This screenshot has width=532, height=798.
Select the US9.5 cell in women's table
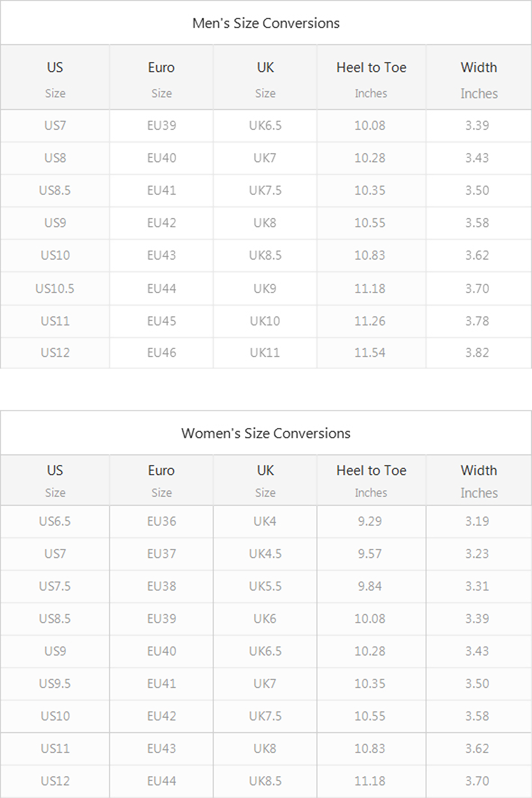click(55, 684)
